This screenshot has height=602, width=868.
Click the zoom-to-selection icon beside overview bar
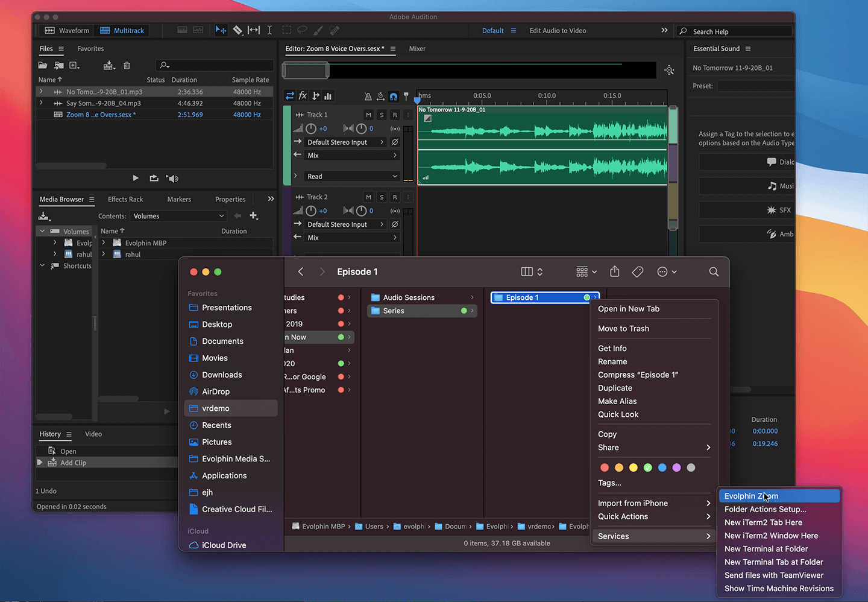click(x=669, y=71)
